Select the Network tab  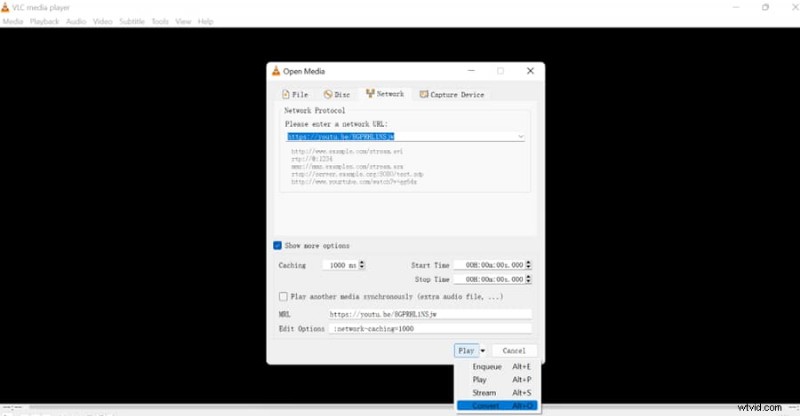pos(385,94)
